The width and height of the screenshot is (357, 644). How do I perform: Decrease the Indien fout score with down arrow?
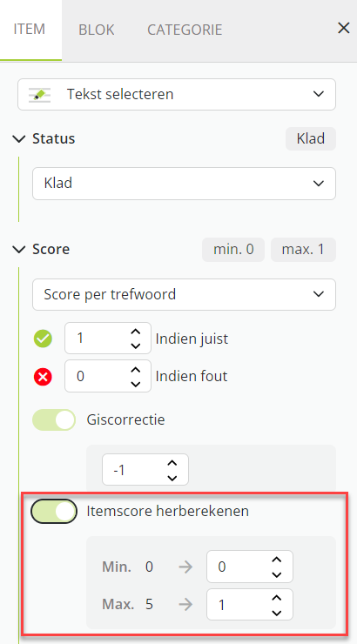[x=135, y=384]
